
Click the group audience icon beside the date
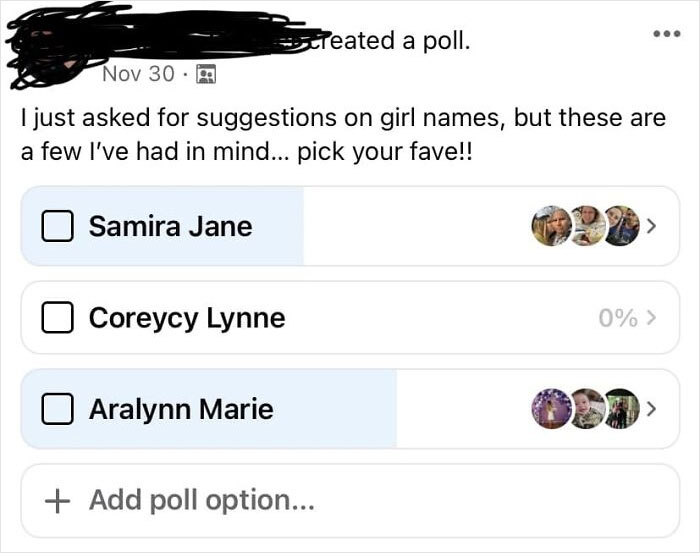click(207, 74)
